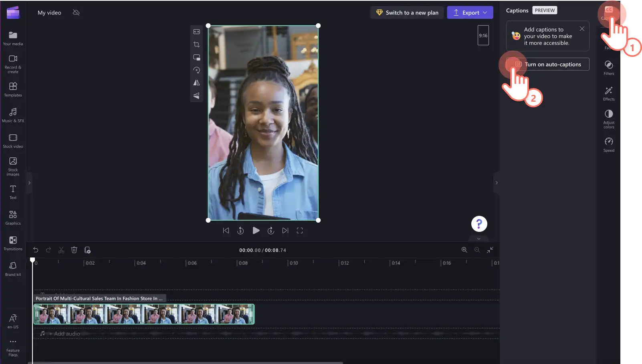The height and width of the screenshot is (364, 642).
Task: Select the video clip on timeline
Action: pyautogui.click(x=144, y=314)
